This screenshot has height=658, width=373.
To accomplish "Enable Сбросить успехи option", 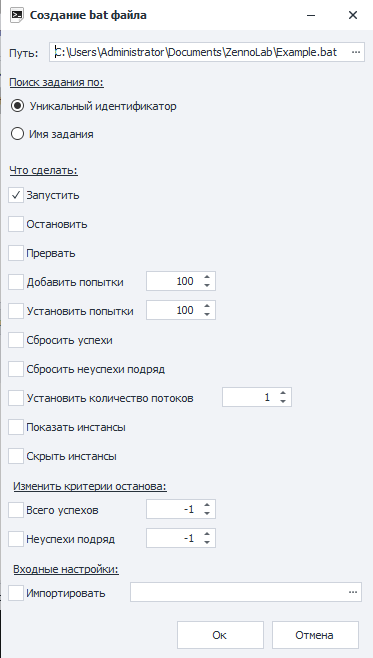I will pyautogui.click(x=16, y=340).
